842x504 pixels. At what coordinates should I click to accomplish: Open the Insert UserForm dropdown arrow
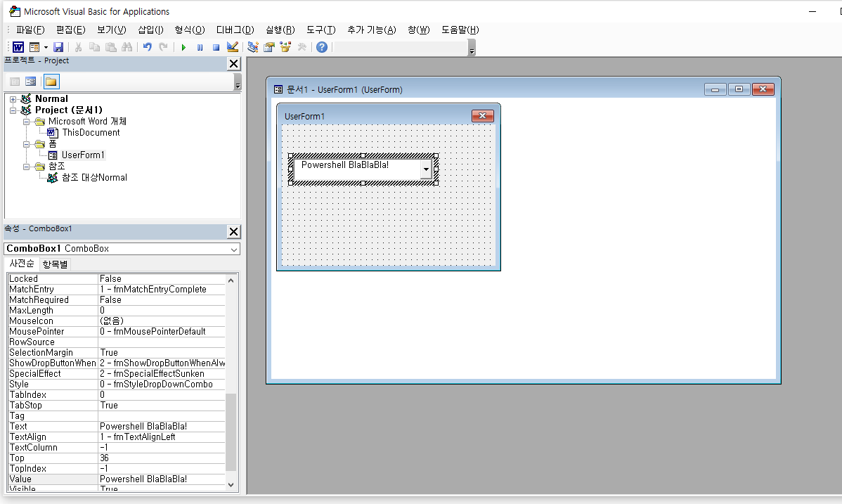click(x=46, y=47)
